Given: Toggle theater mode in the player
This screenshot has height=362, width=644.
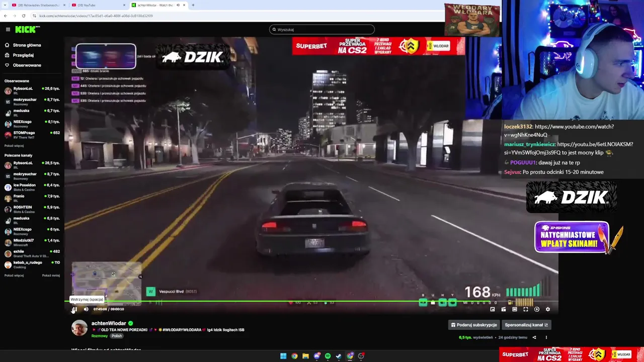Looking at the screenshot, I should (515, 309).
